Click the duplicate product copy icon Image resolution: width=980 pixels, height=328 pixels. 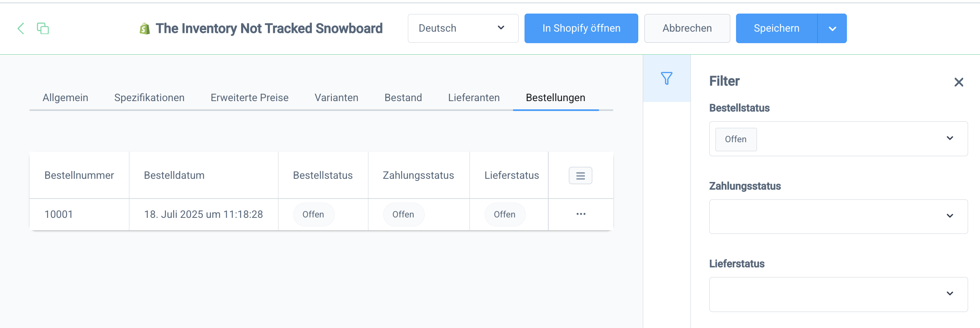[43, 28]
